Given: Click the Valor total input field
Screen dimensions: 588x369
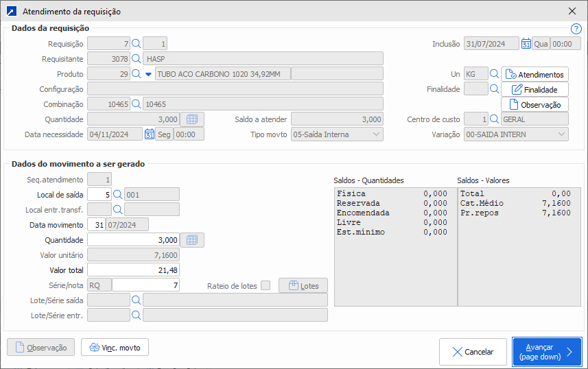Looking at the screenshot, I should tap(134, 270).
